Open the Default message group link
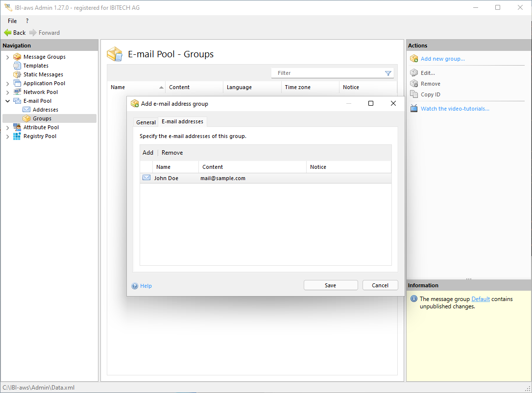The width and height of the screenshot is (532, 393). point(480,299)
